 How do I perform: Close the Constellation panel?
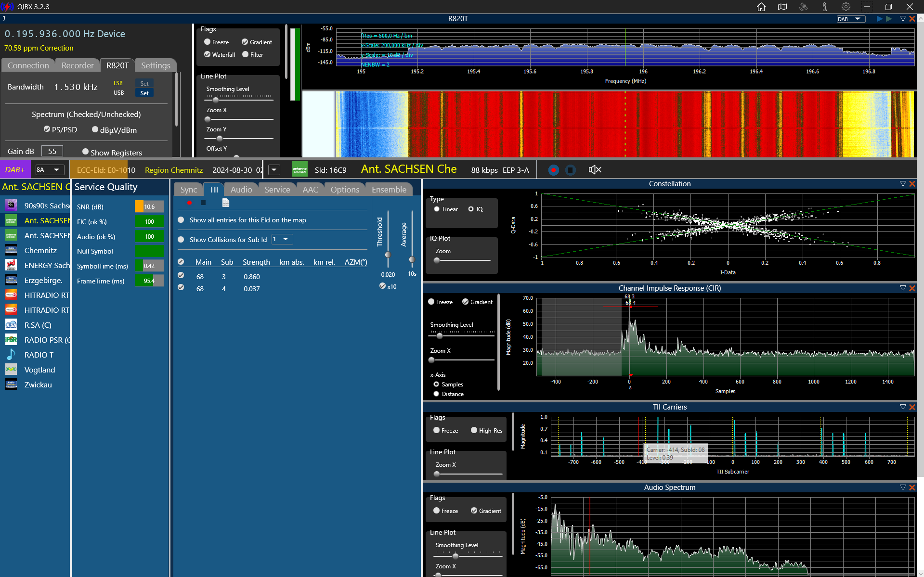[x=912, y=184]
